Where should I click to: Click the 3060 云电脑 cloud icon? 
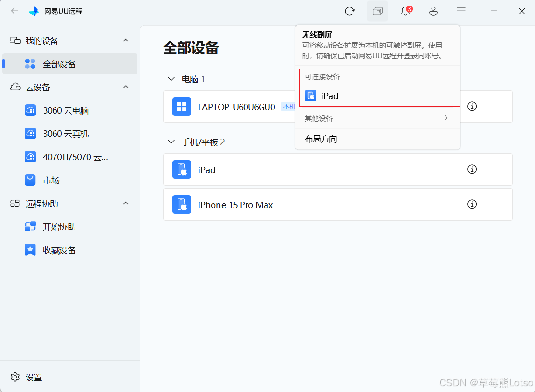[x=30, y=110]
